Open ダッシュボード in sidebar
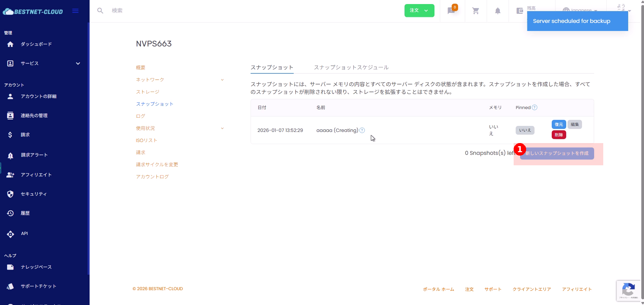The image size is (644, 305). click(36, 44)
